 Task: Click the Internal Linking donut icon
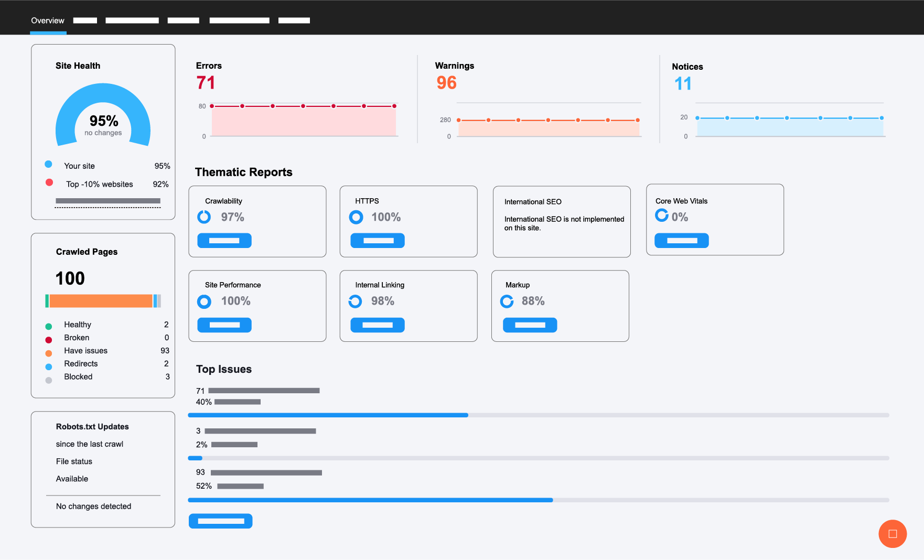pyautogui.click(x=355, y=301)
